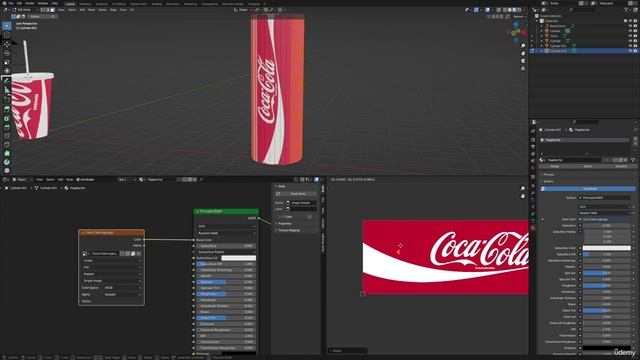Enable vertex select mode in viewport header
640x360 pixels.
tap(42, 10)
